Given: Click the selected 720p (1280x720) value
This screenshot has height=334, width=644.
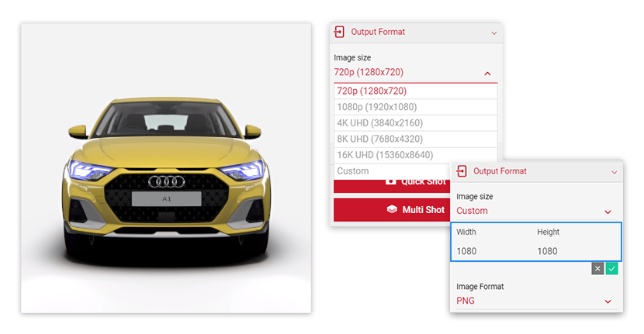Looking at the screenshot, I should [369, 72].
